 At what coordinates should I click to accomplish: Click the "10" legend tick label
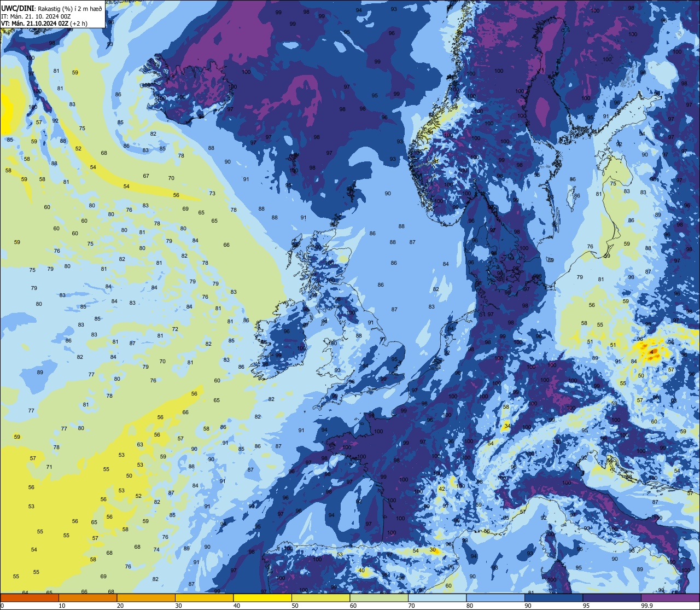point(62,606)
